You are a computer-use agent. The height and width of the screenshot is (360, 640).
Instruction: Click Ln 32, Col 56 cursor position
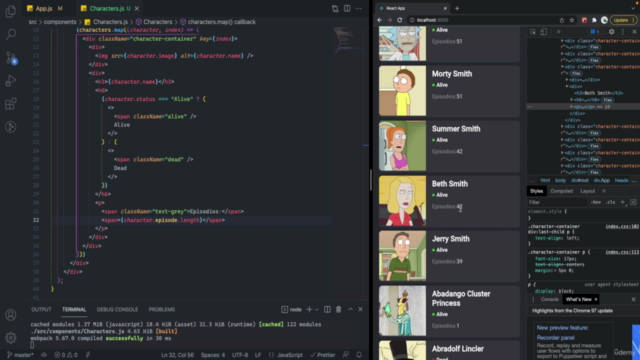[177, 355]
